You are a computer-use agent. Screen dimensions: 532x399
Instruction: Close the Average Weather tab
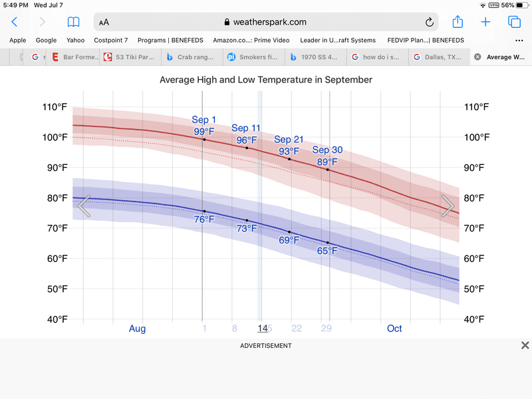point(477,57)
